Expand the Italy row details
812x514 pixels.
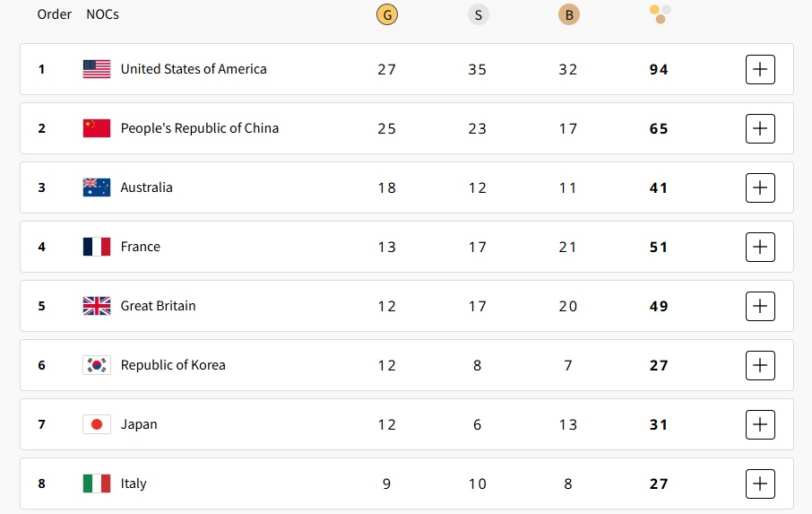(x=760, y=484)
